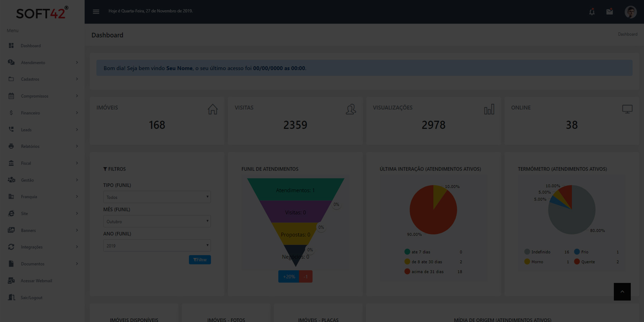Expand the Compromissos submenu chevron
The image size is (644, 322).
click(x=77, y=96)
